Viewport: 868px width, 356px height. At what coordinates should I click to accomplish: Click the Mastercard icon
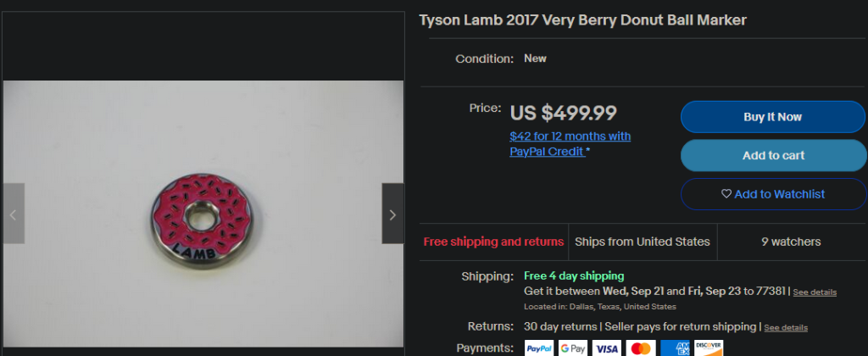tap(641, 348)
